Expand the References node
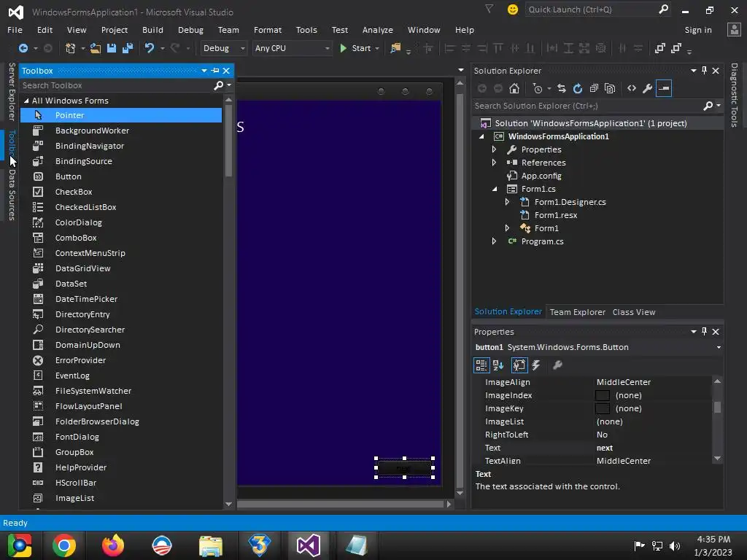 click(x=494, y=163)
